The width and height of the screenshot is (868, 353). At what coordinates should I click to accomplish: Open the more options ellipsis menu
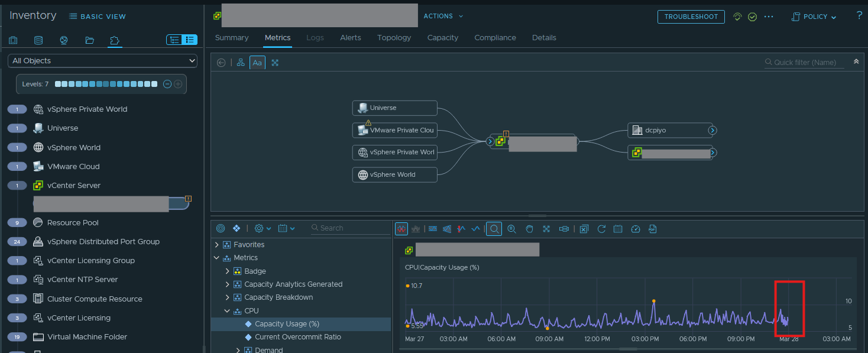click(769, 17)
